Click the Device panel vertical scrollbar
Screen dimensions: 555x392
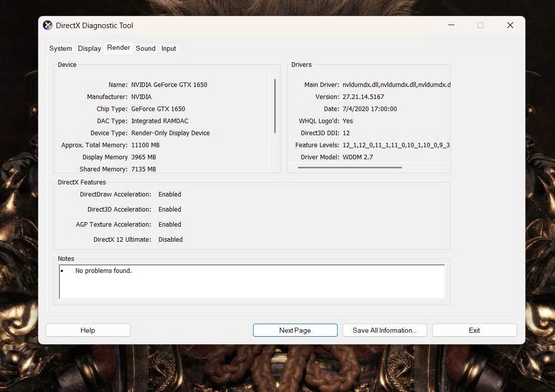tap(275, 106)
